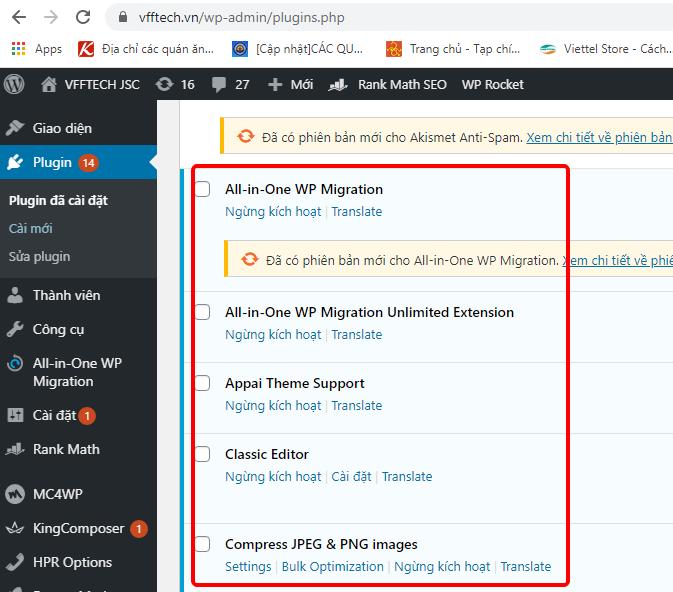
Task: Click Akismet update notice refresh icon
Action: pos(246,137)
